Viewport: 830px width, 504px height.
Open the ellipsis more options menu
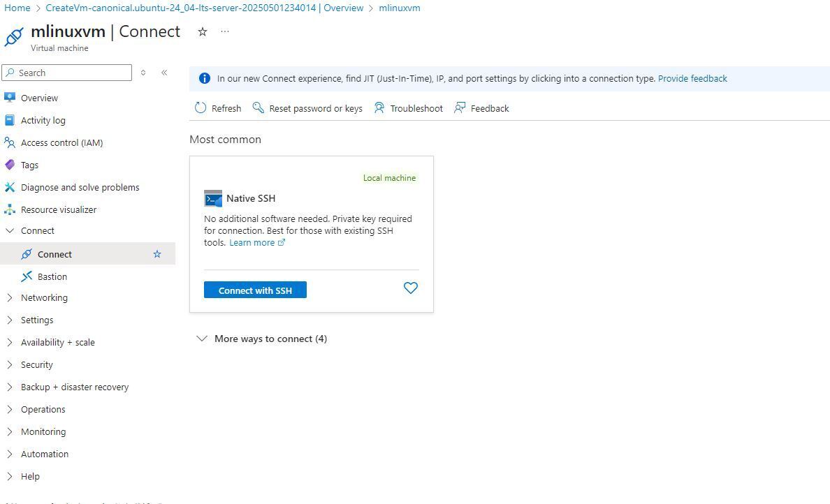[225, 31]
